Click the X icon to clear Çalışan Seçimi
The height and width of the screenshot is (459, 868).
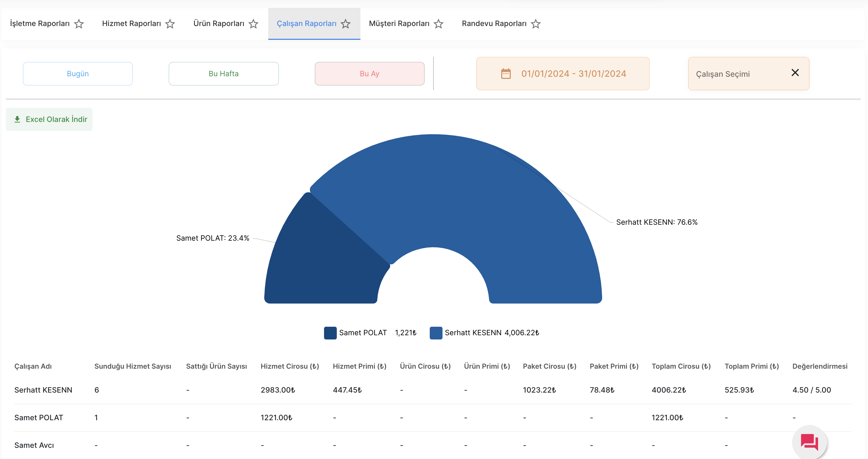coord(794,74)
